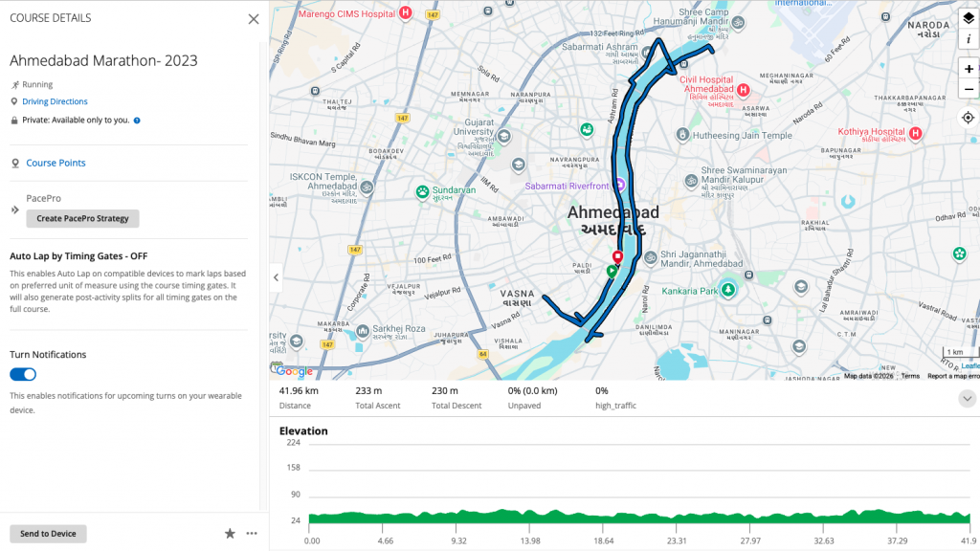Click Sundarvan paw marker icon

422,191
